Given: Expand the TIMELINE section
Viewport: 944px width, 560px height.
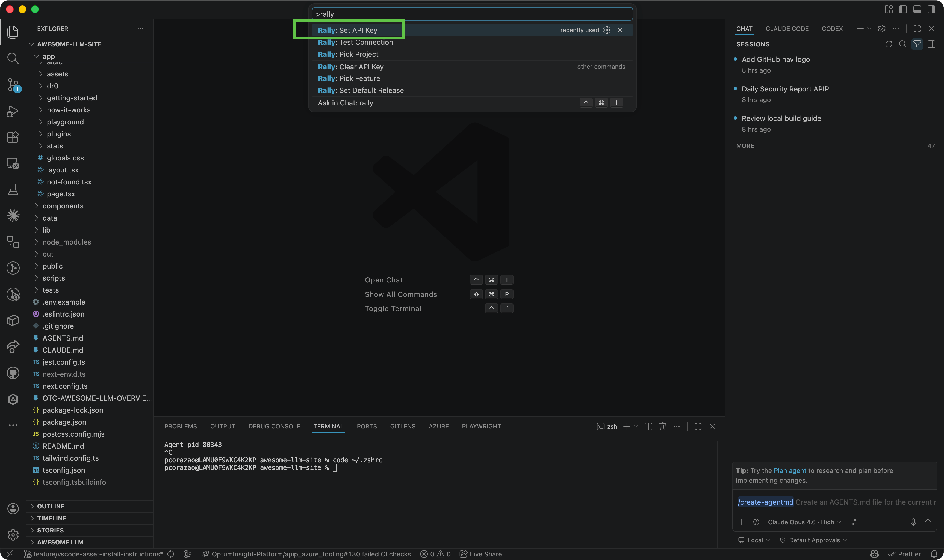Looking at the screenshot, I should pyautogui.click(x=51, y=518).
